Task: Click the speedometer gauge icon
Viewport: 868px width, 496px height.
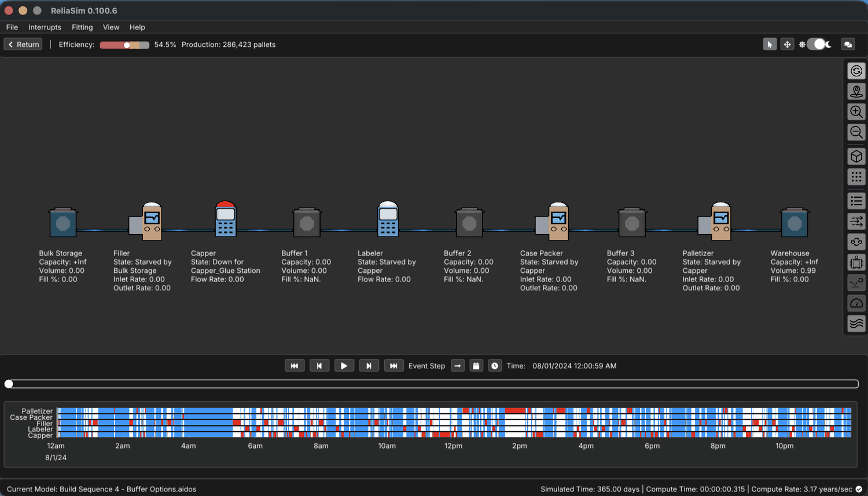Action: 856,303
